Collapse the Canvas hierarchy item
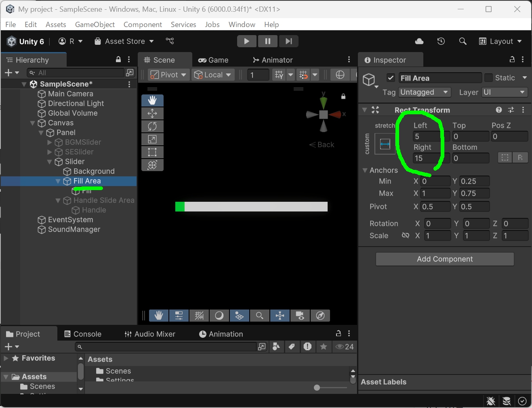Screen dimensions: 532x408 [x=32, y=123]
